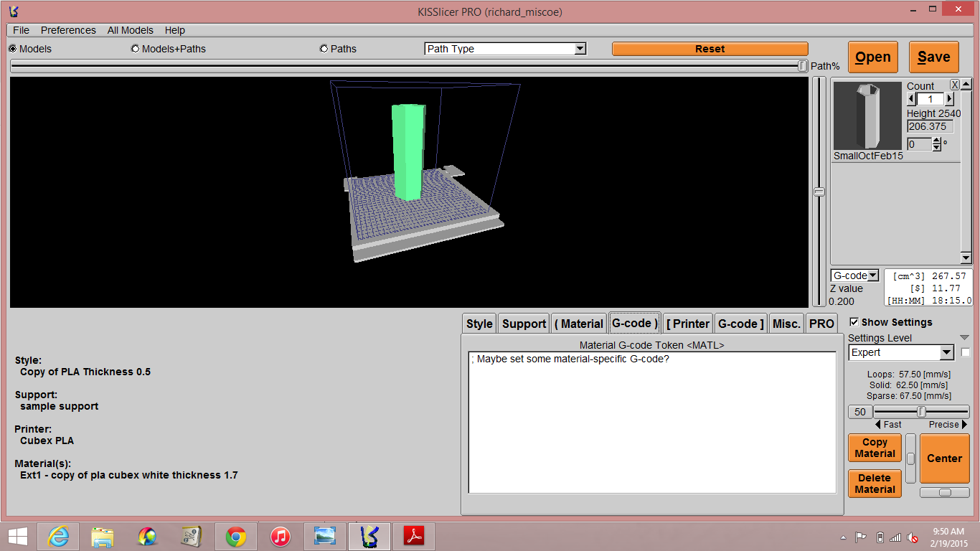Uncheck the Show Settings checkbox

pos(854,322)
